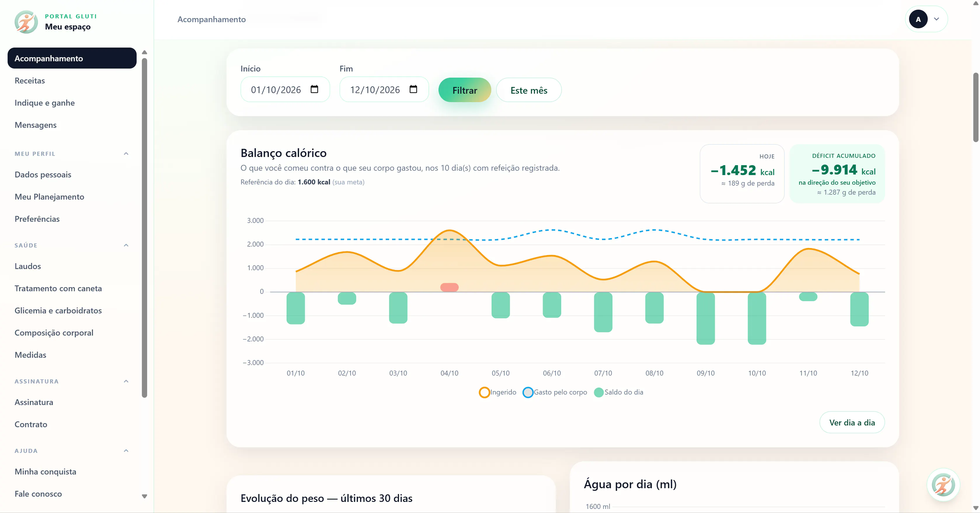Click the Hoje −1.452 kcal card
980x513 pixels.
coord(742,173)
